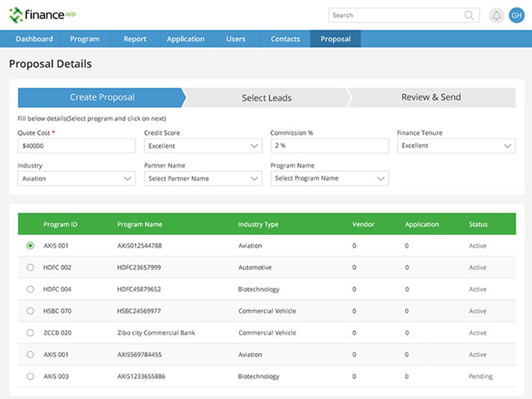Image resolution: width=532 pixels, height=399 pixels.
Task: Open the Users tab
Action: (236, 39)
